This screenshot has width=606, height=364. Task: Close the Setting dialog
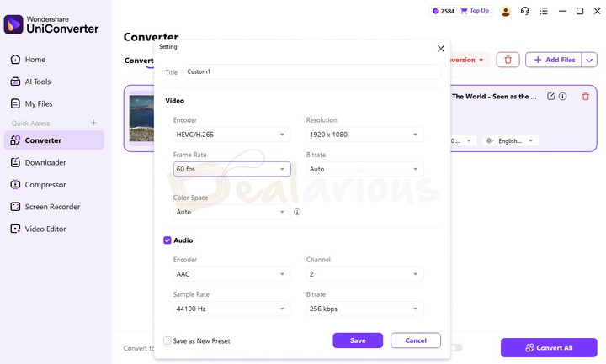tap(441, 49)
